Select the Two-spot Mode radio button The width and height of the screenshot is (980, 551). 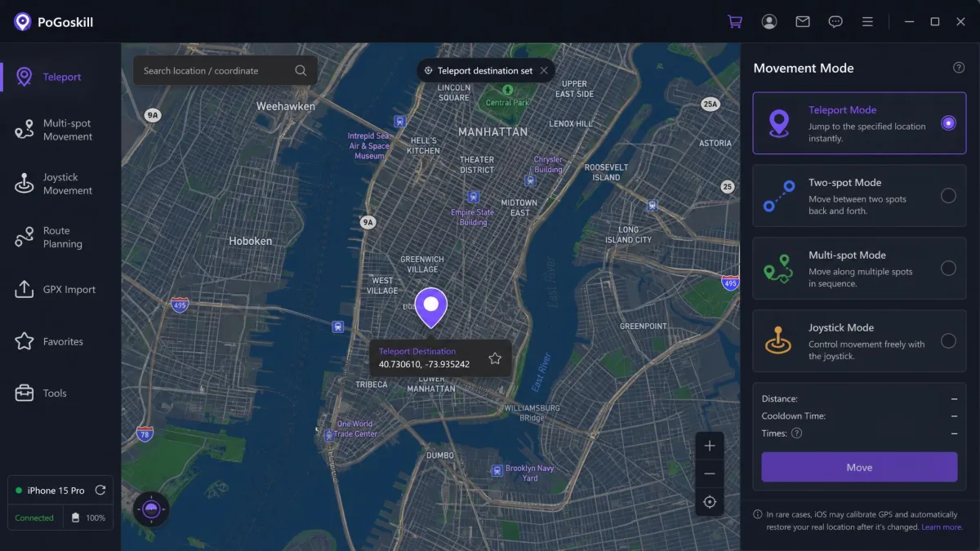tap(948, 196)
